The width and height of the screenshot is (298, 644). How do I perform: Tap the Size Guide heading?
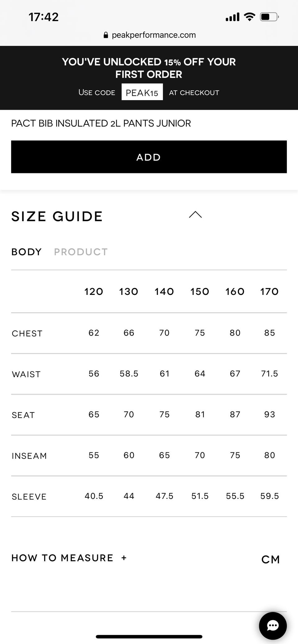(57, 216)
